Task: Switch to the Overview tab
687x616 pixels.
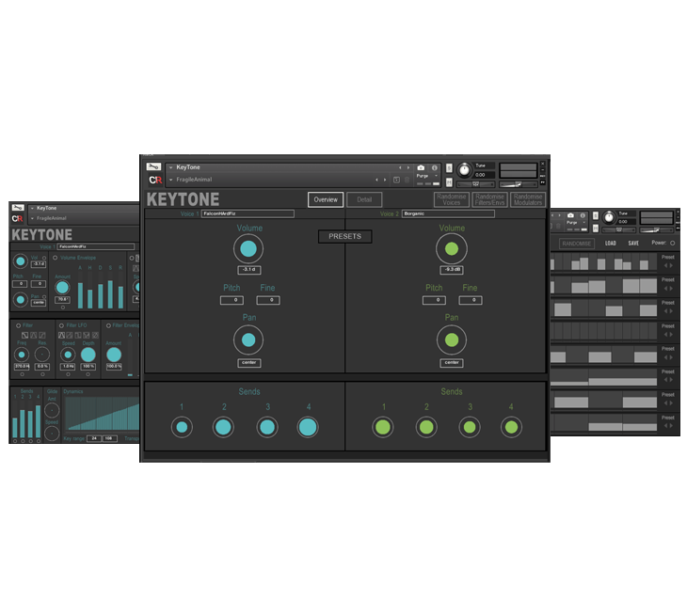Action: pyautogui.click(x=326, y=199)
